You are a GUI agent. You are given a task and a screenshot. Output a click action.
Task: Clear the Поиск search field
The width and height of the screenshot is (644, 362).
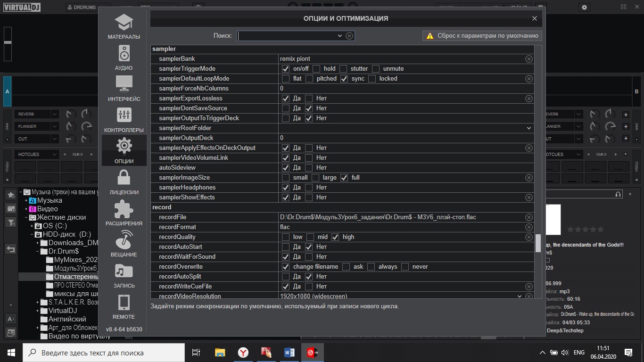tap(349, 36)
